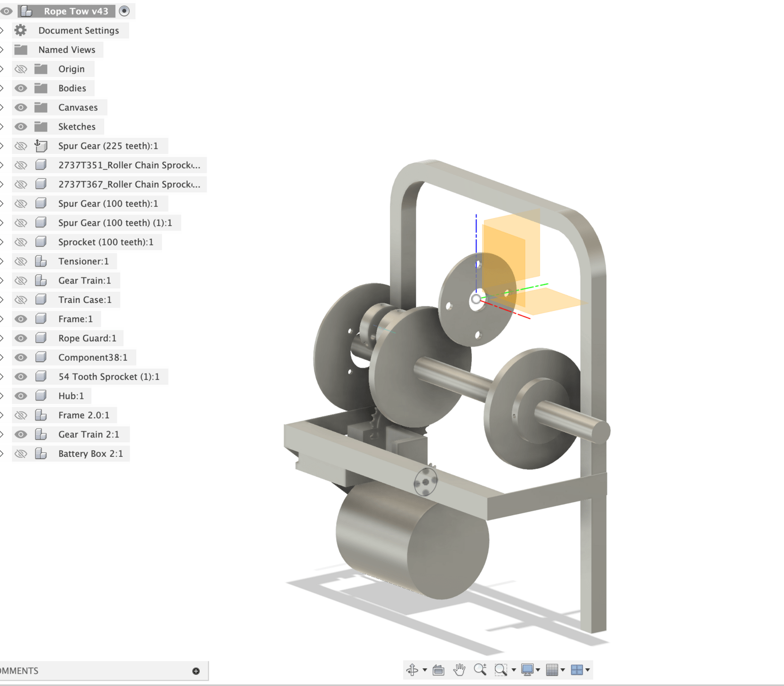Show the Frame 2.0:1 component
Viewport: 784px width, 686px height.
20,415
